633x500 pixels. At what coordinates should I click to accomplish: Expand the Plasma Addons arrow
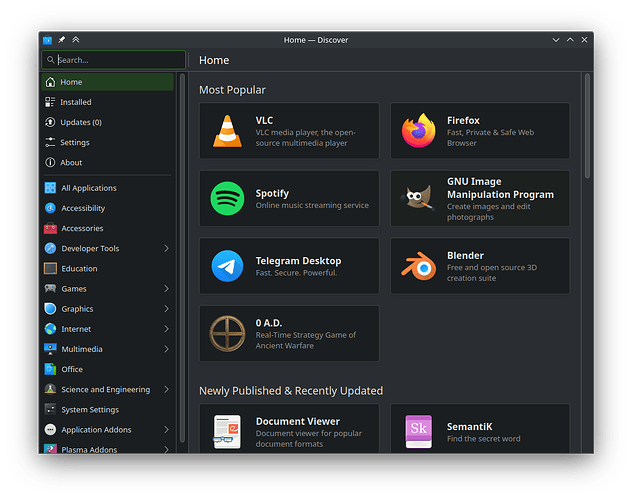point(166,449)
